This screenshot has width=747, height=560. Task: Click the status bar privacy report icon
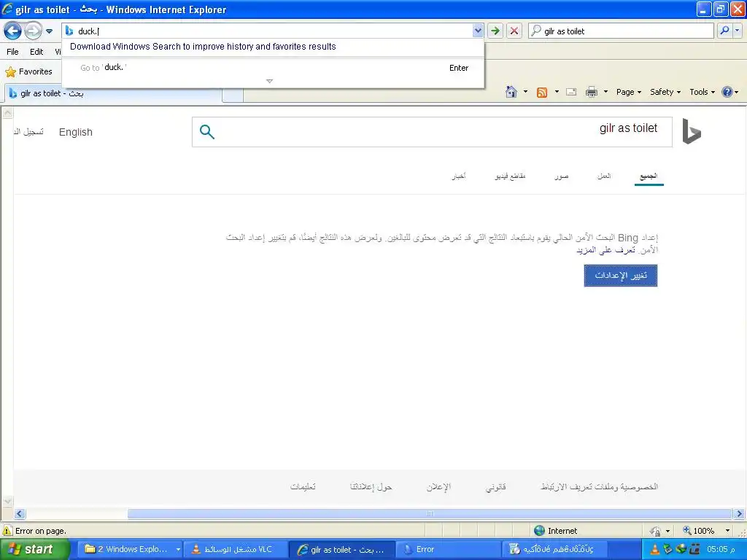[x=656, y=531]
